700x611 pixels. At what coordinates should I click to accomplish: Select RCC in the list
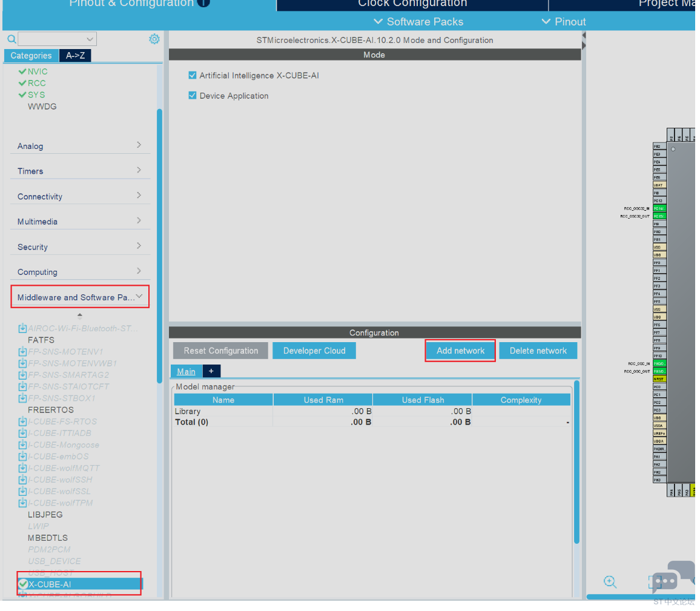point(36,83)
